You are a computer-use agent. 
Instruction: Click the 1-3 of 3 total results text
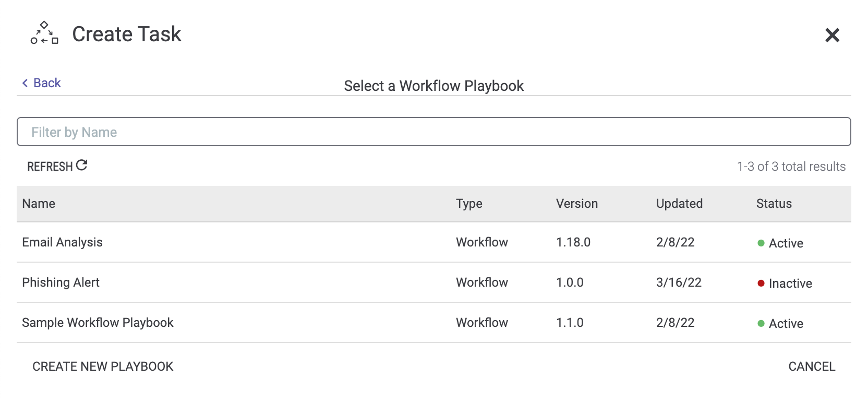(x=791, y=167)
